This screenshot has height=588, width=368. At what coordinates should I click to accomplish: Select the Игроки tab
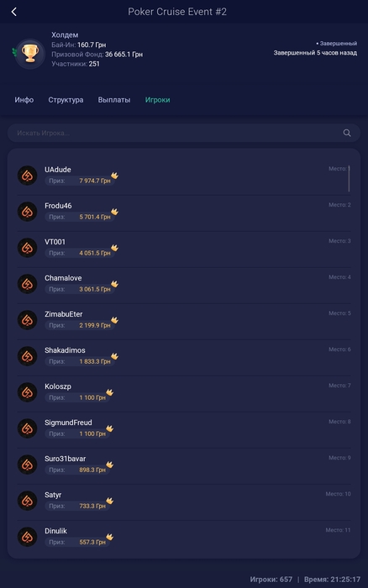(158, 100)
